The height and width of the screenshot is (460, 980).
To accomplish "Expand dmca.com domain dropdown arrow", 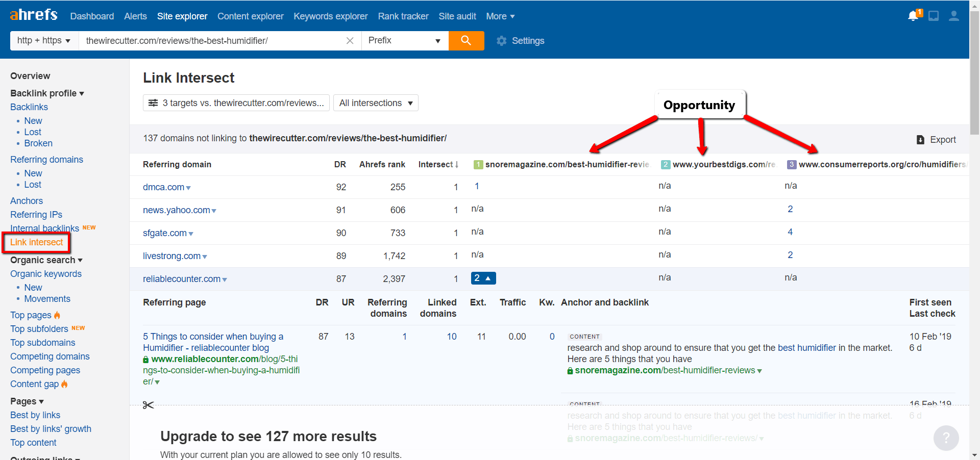I will coord(188,188).
